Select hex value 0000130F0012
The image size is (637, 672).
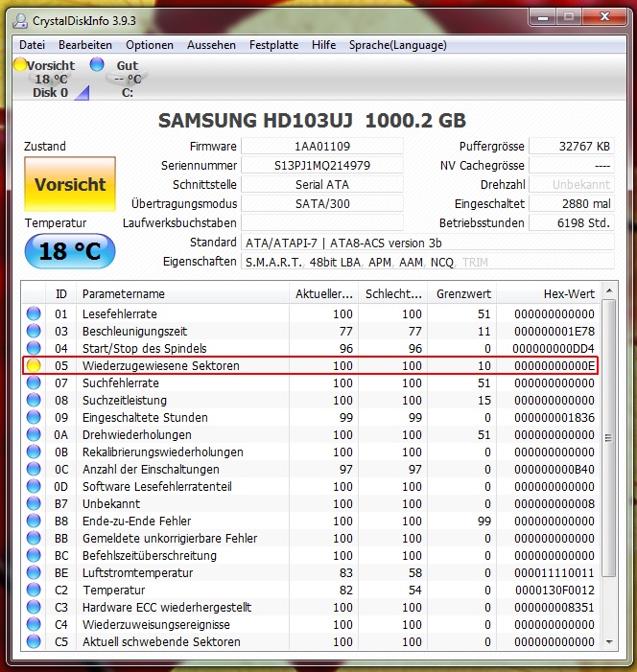point(554,591)
